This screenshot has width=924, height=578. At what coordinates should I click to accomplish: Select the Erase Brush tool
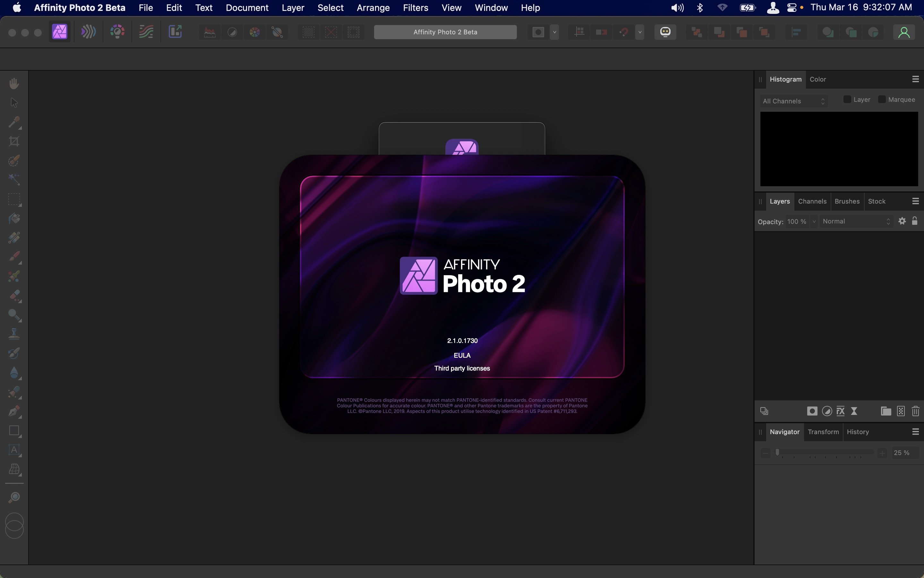coord(14,295)
